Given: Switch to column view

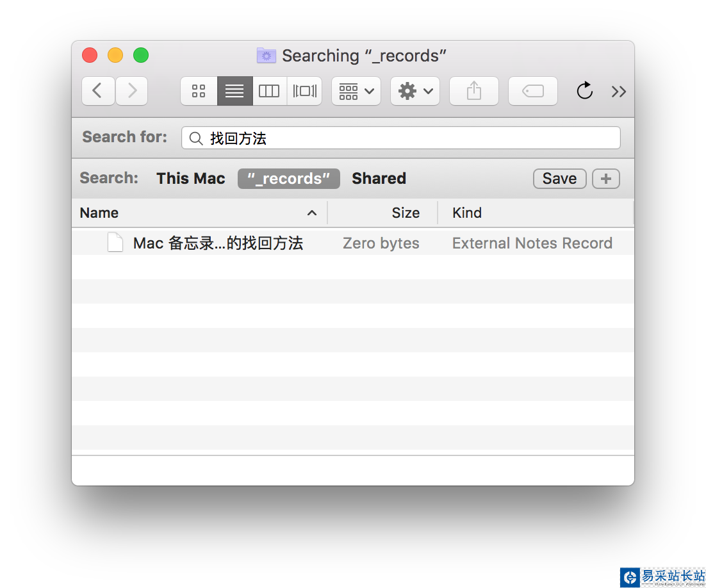Looking at the screenshot, I should 269,91.
